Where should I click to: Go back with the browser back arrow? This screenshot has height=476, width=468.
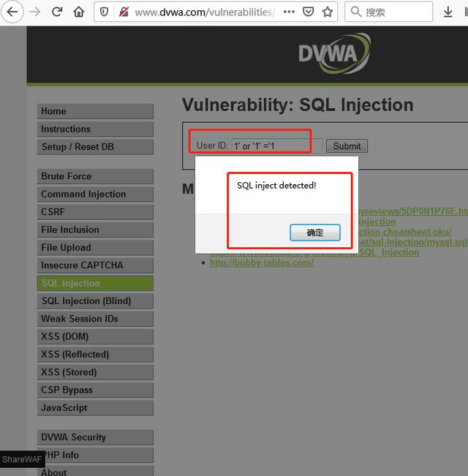point(12,12)
